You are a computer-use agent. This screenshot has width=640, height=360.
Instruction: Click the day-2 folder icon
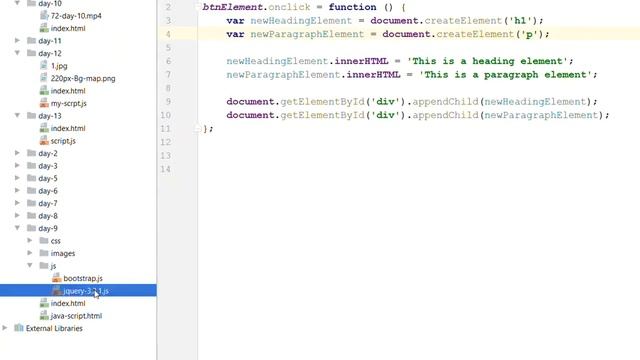coord(31,153)
